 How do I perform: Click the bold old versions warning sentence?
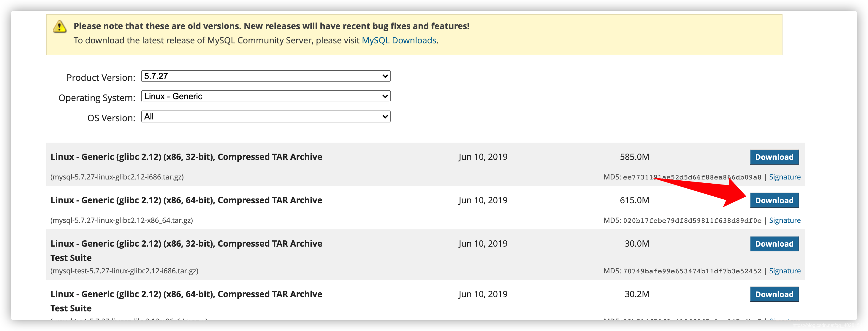pyautogui.click(x=271, y=26)
